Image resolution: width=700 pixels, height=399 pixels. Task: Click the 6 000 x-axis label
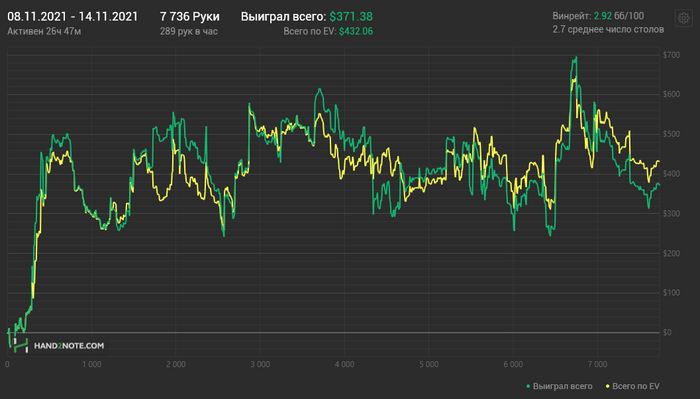tap(513, 364)
